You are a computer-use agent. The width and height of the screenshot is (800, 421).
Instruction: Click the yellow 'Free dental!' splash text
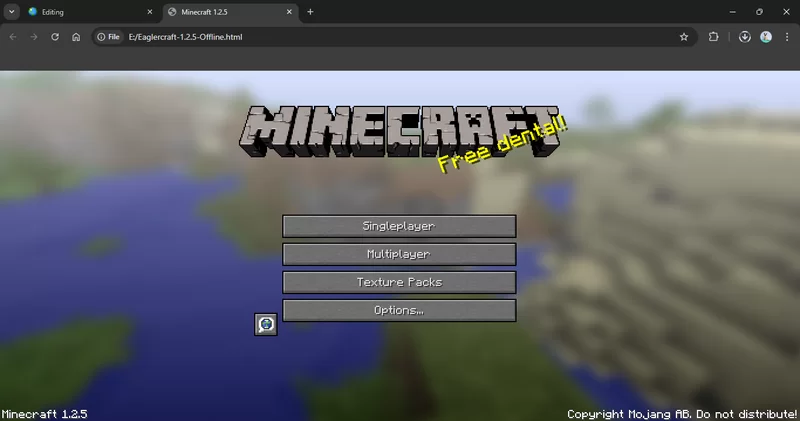pos(503,144)
